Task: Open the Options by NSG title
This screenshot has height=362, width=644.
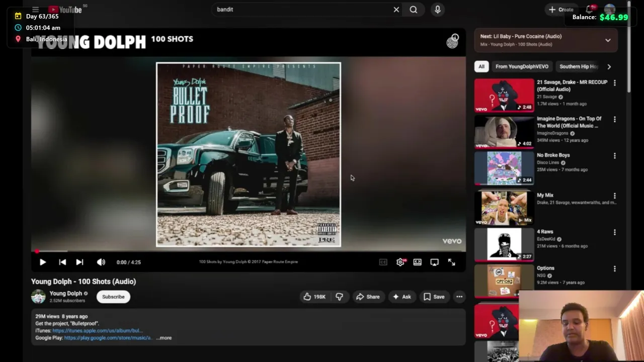Action: (545, 268)
